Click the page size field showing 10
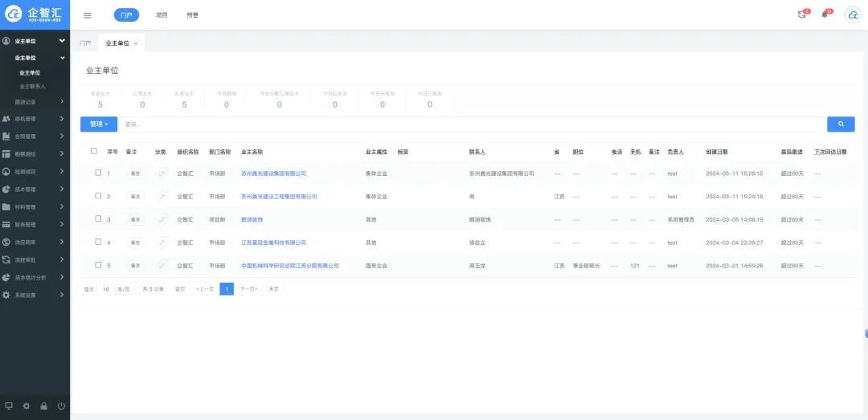The width and height of the screenshot is (868, 420). click(x=106, y=289)
